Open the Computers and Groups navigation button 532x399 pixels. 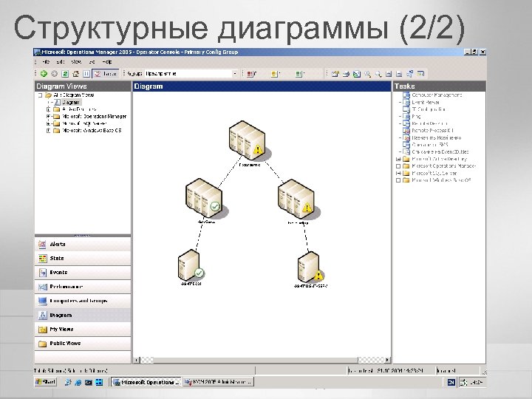(83, 301)
